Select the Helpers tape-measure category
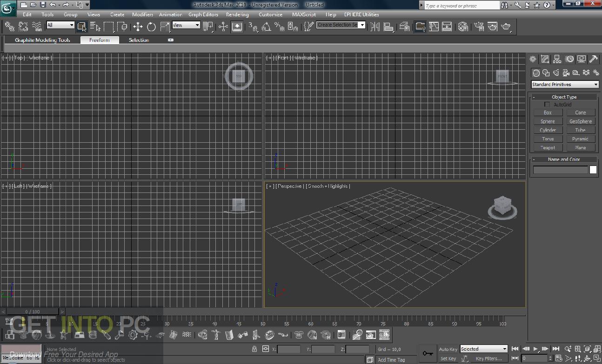Screen dimensions: 602x364 coord(576,73)
